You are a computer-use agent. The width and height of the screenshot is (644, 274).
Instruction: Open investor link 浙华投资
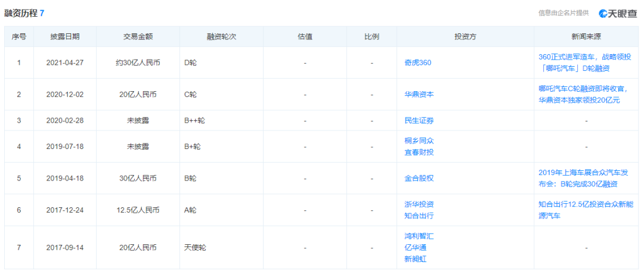point(419,204)
